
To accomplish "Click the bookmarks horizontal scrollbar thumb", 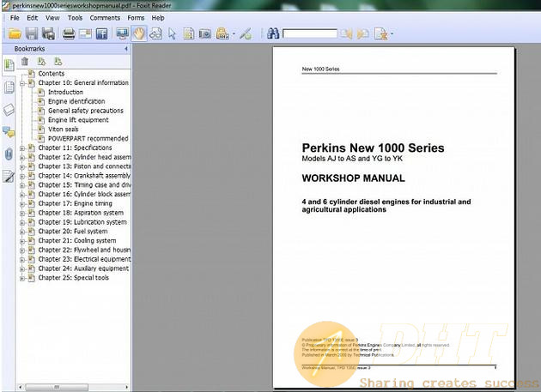I will (x=57, y=387).
